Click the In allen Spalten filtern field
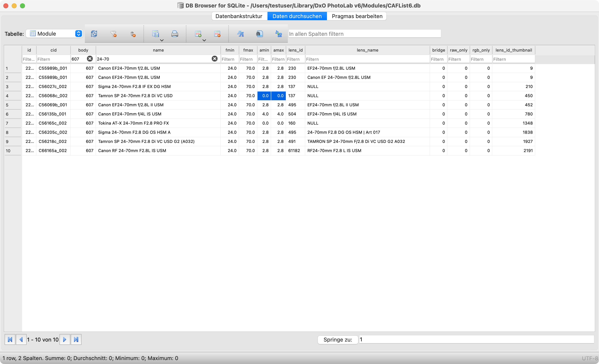Screen dimensions: 599x364 [x=364, y=33]
